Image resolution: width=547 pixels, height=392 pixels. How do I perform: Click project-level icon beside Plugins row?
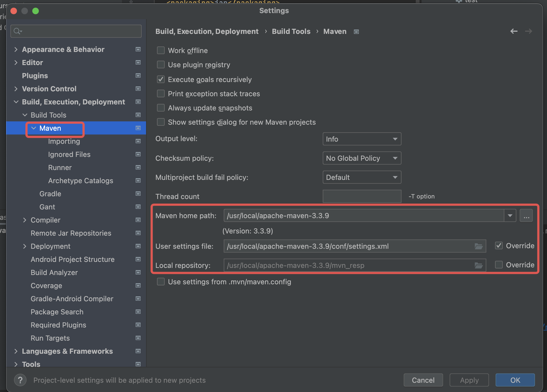pos(138,76)
